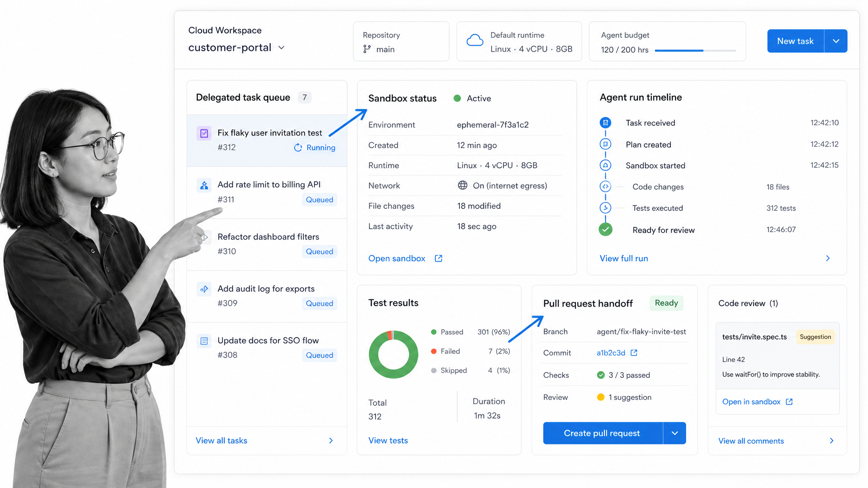
Task: Click the New task button
Action: 796,41
